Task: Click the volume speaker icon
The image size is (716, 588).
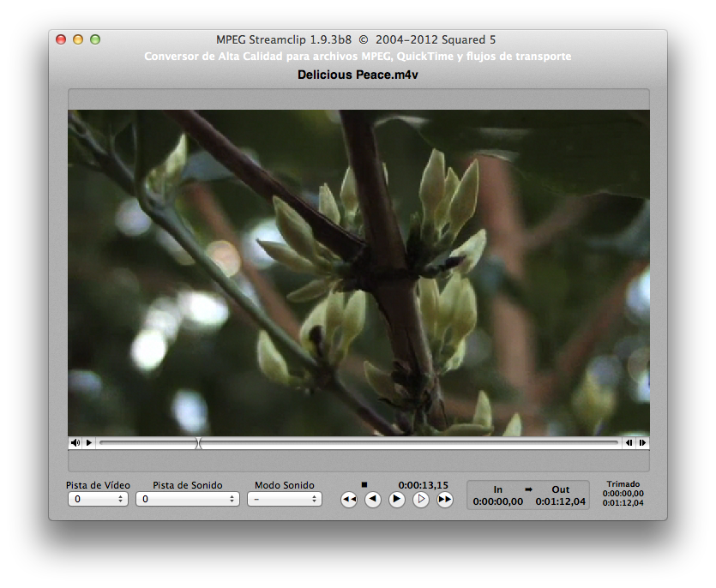Action: 75,443
